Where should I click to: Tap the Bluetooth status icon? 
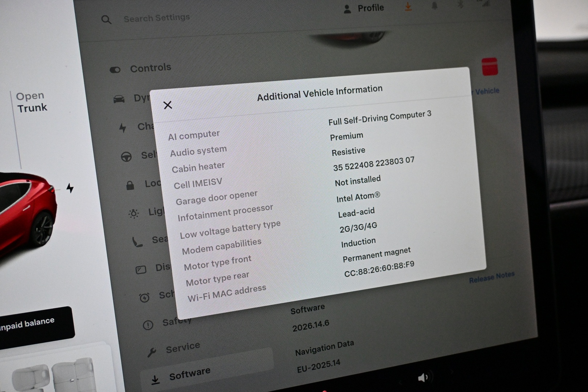point(460,5)
